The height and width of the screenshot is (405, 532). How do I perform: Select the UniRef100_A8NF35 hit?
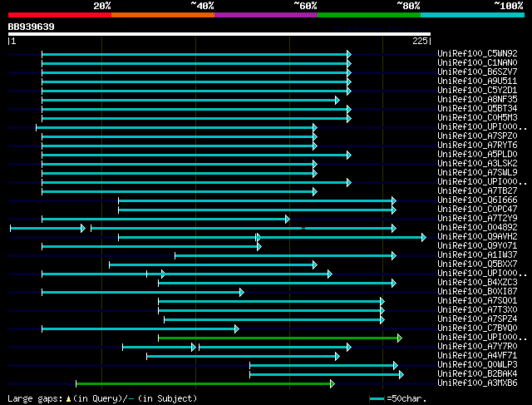tap(477, 99)
